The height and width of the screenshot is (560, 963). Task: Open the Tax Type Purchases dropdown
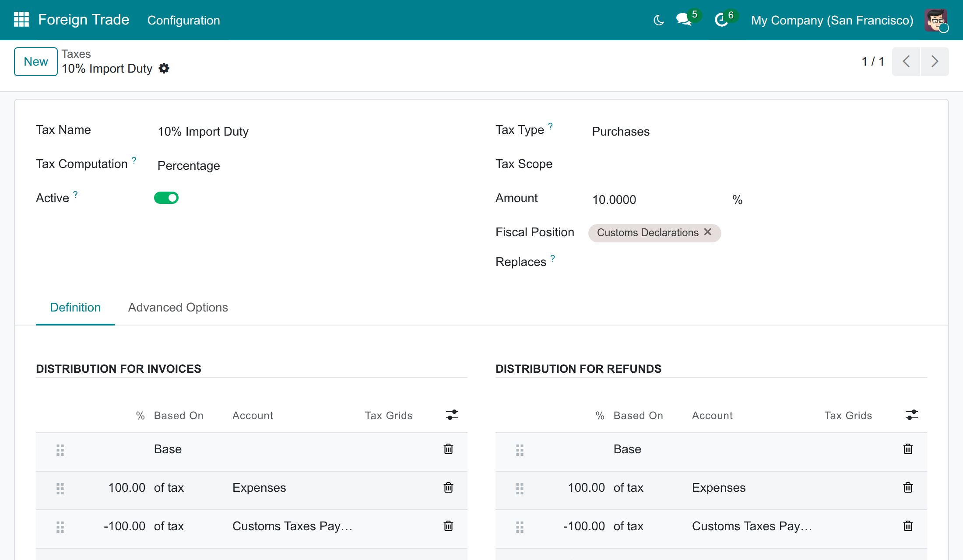(757, 131)
